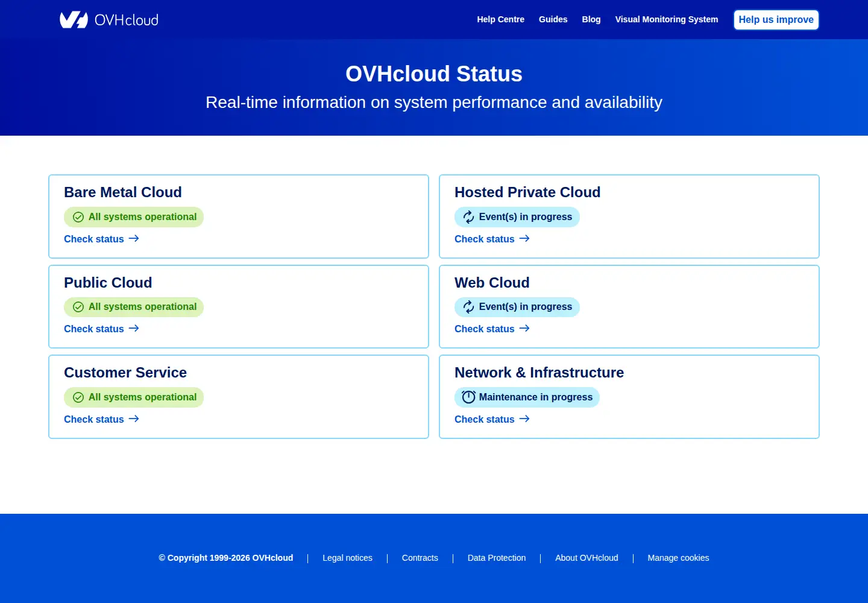Check status for Bare Metal Cloud
The height and width of the screenshot is (603, 868).
pos(101,239)
